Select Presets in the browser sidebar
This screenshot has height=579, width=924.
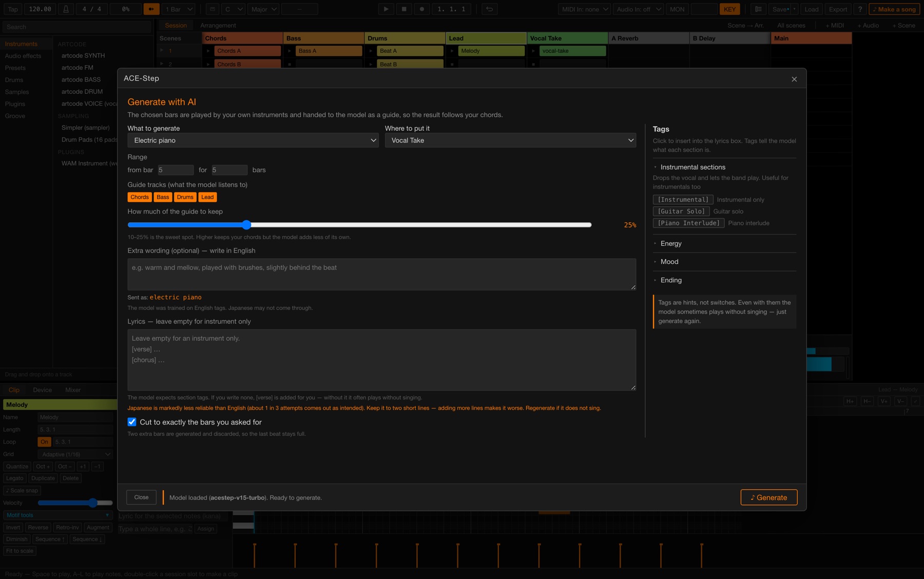coord(15,68)
